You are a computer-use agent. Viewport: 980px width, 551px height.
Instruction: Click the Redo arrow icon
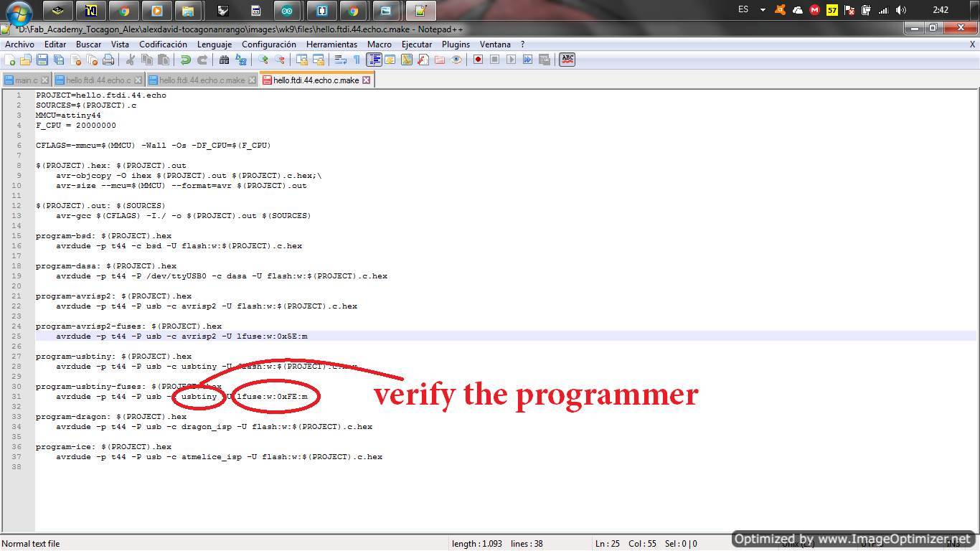[x=202, y=60]
